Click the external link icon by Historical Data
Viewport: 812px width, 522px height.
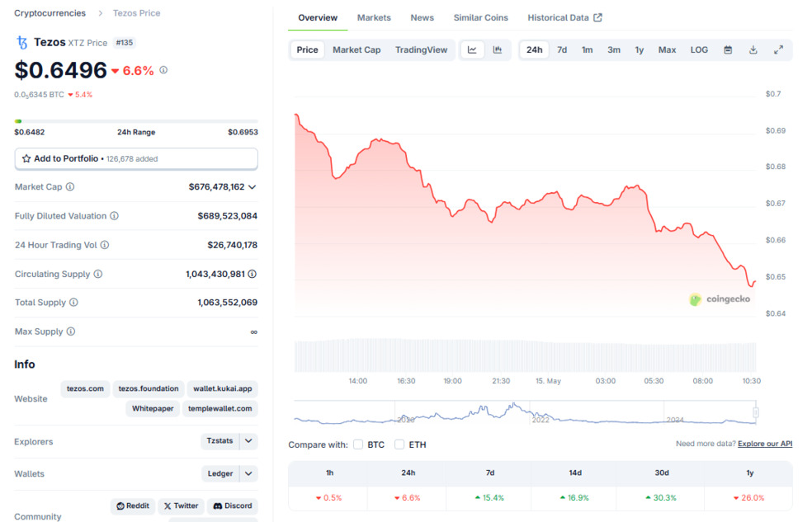pos(597,17)
